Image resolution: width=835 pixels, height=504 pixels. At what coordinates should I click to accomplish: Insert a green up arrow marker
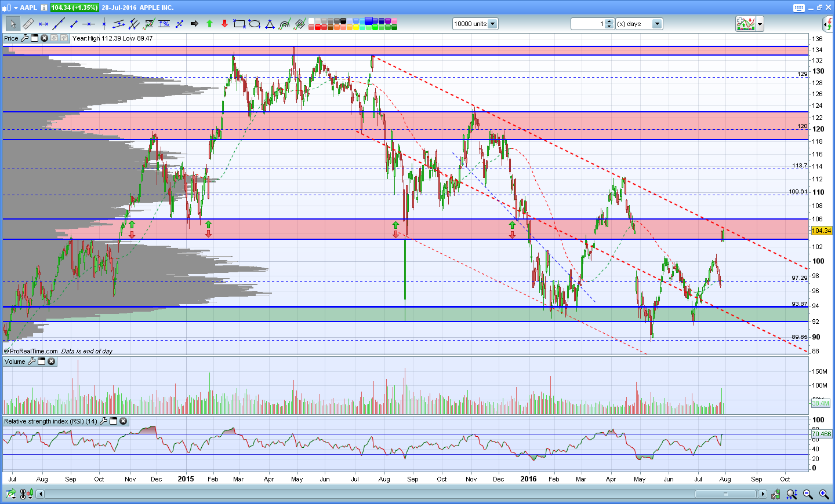tap(209, 24)
